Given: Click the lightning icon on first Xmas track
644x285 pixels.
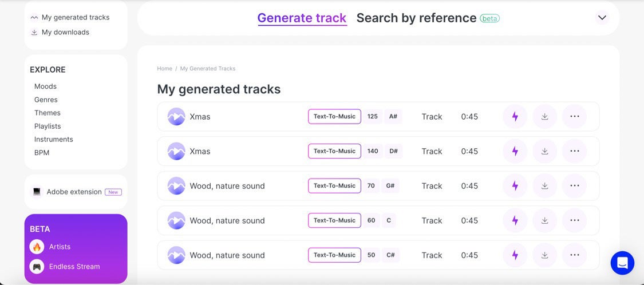Looking at the screenshot, I should (515, 117).
